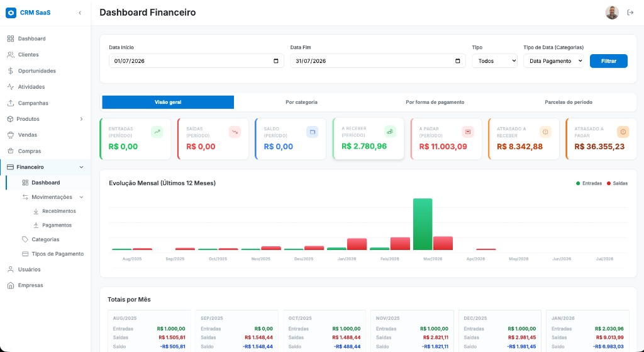The width and height of the screenshot is (644, 352).
Task: Click the Oportunidades dollar icon
Action: [11, 71]
